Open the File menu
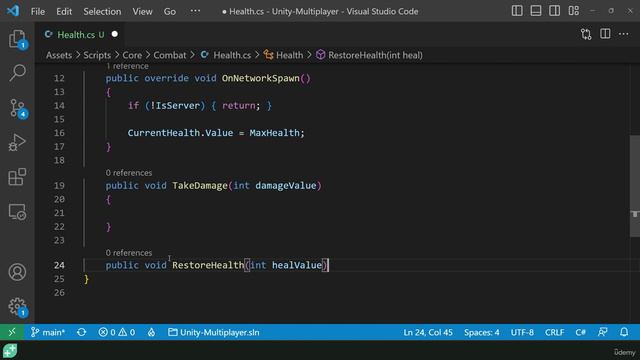Image resolution: width=640 pixels, height=360 pixels. (38, 11)
